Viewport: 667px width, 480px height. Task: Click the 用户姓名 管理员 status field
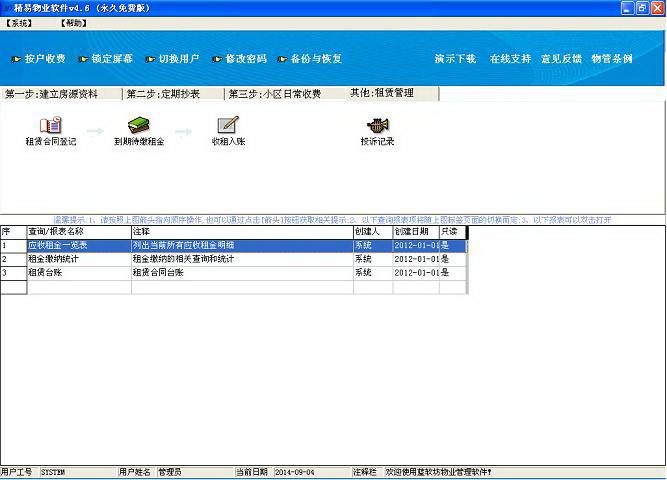click(x=195, y=472)
